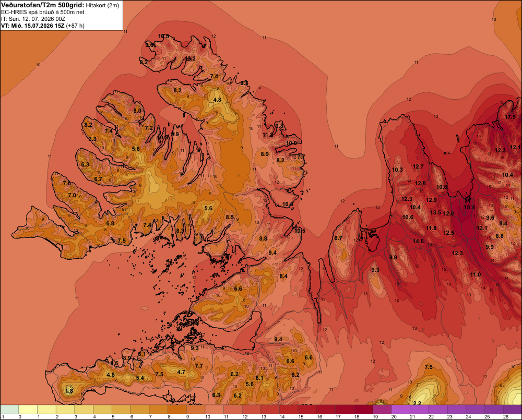522x420 pixels.
Task: Select the 2.2 temperature value
Action: (417, 403)
